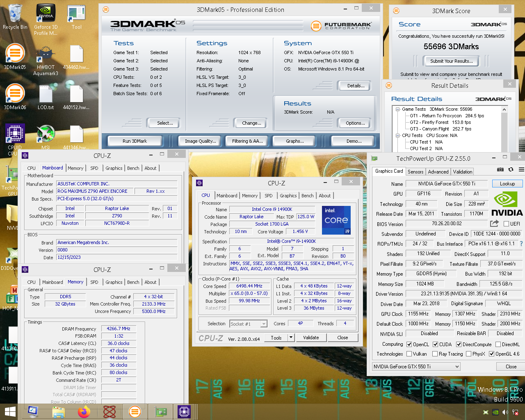
Task: Click the Validate button in CPU-Z
Action: 311,338
